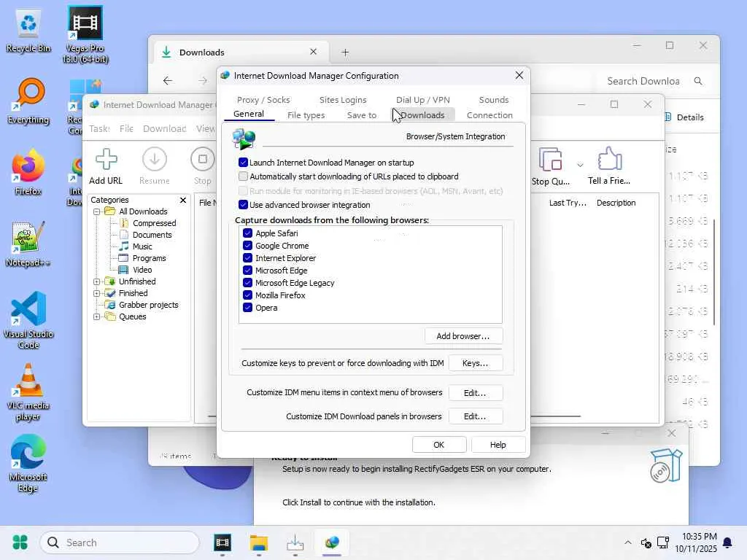This screenshot has height=560, width=747.
Task: Switch to the File types tab
Action: (306, 114)
